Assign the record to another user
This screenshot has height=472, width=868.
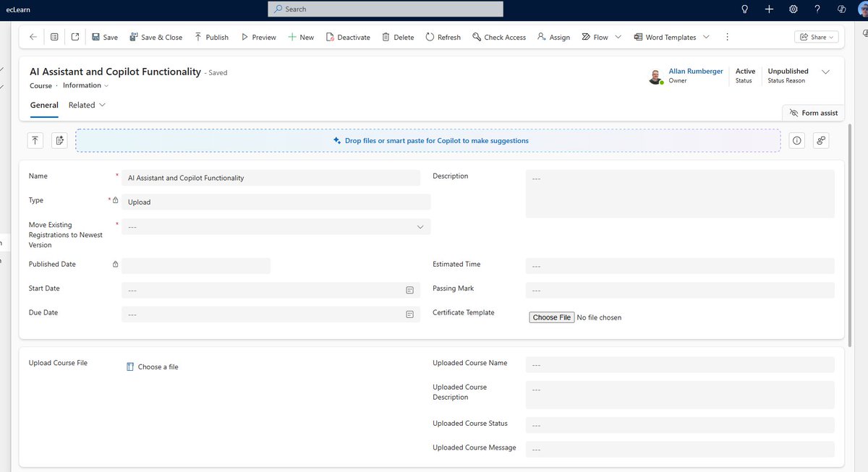[x=553, y=37]
